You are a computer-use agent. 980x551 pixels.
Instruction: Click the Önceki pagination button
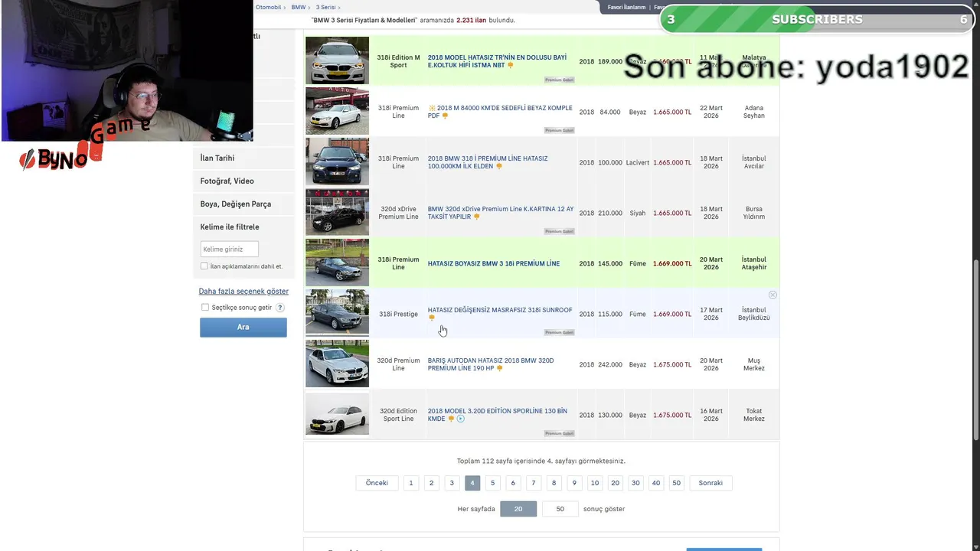[x=377, y=483]
